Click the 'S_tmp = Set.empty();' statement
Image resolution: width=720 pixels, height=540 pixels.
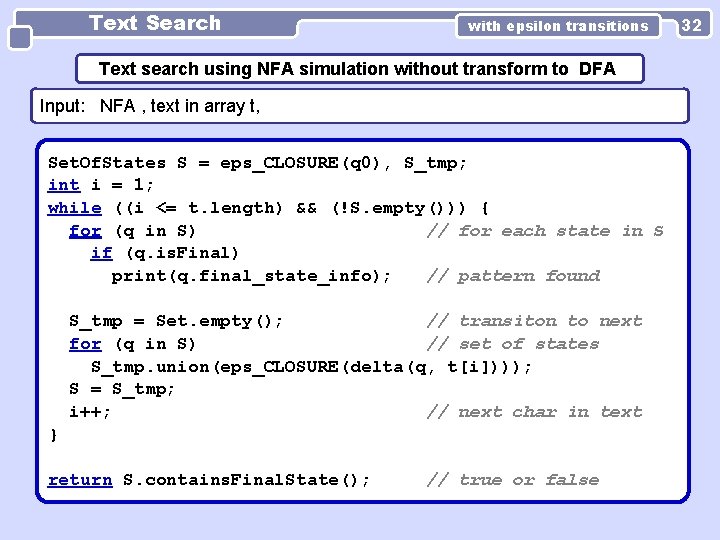(176, 321)
